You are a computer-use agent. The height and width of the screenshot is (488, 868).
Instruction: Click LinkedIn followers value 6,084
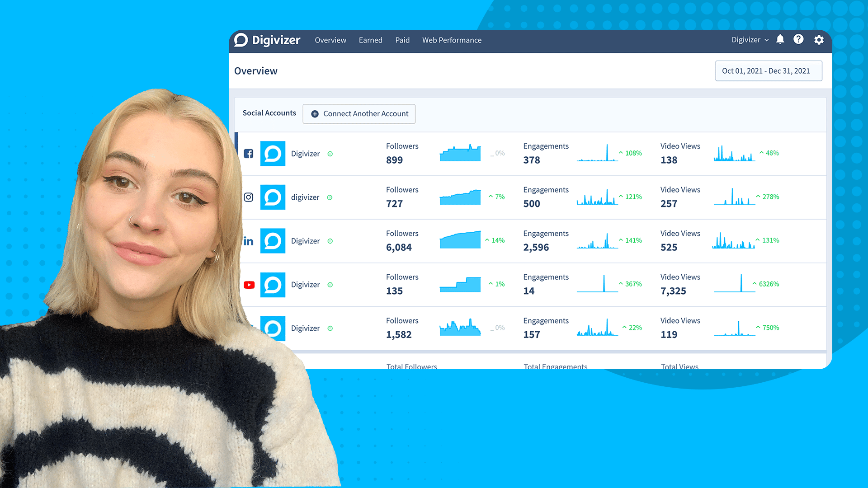(x=399, y=248)
